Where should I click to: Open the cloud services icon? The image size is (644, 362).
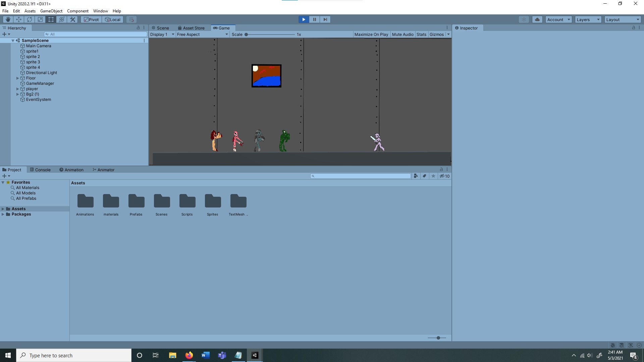[x=537, y=19]
